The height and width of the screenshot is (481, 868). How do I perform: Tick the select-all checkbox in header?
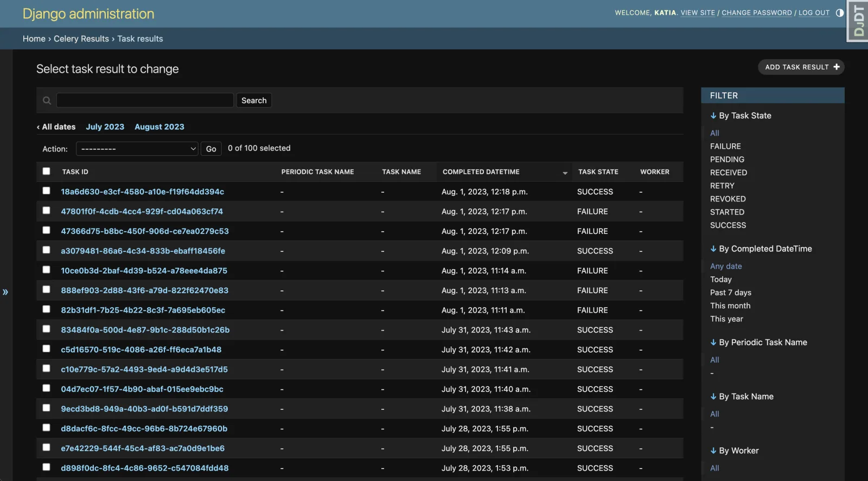(x=46, y=171)
